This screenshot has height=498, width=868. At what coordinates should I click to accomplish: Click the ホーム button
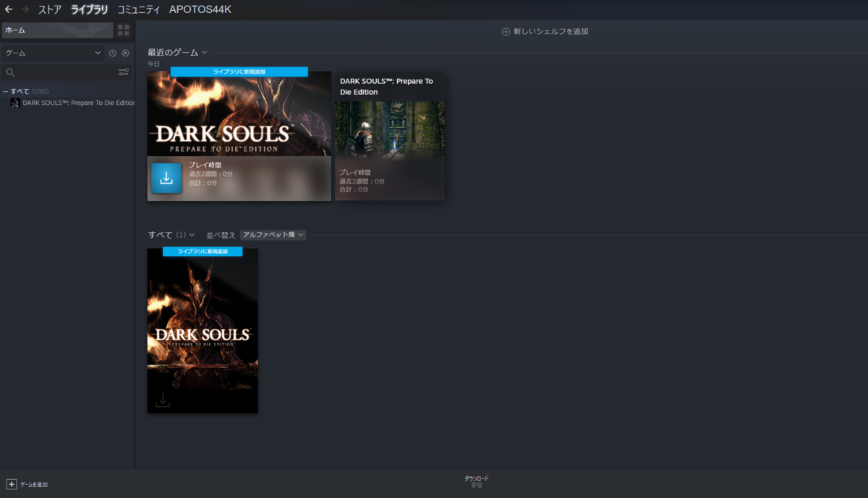click(58, 30)
